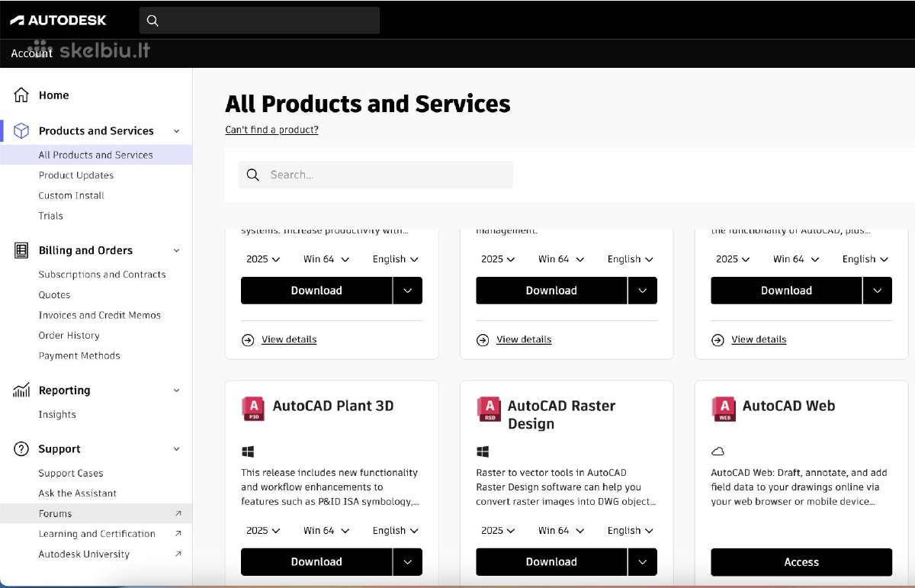Image resolution: width=915 pixels, height=588 pixels.
Task: Click Download button for AutoCAD Raster Design
Action: [x=551, y=562]
